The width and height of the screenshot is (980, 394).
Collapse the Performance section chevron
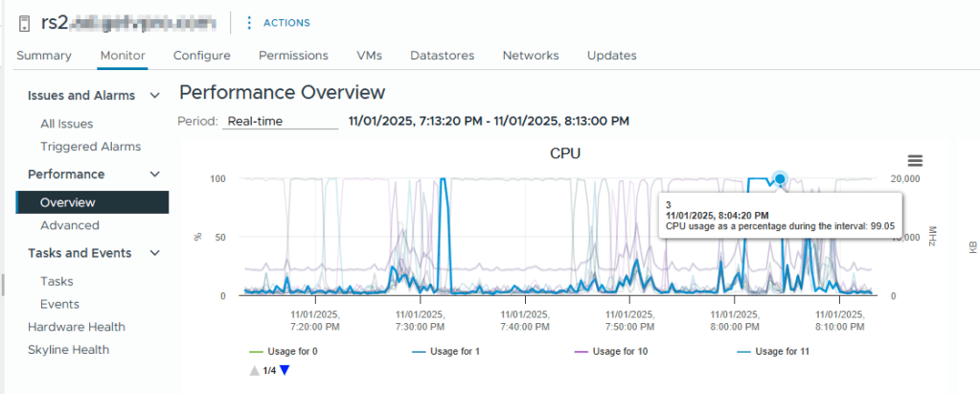point(155,174)
